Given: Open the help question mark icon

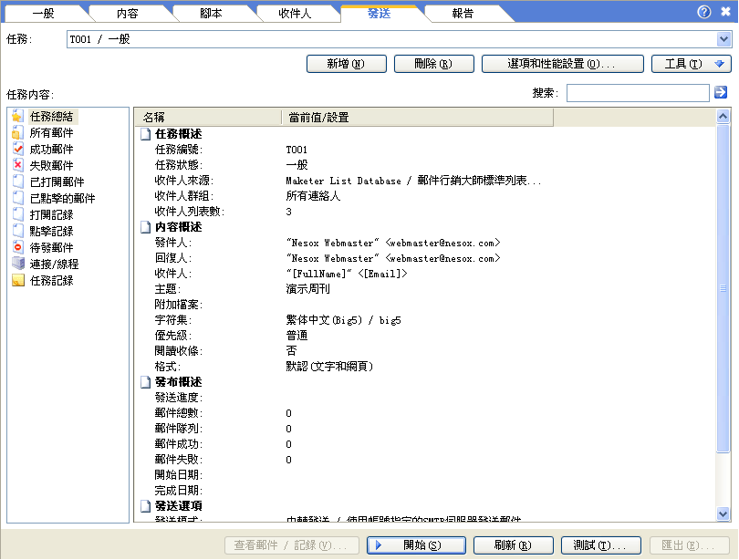Looking at the screenshot, I should tap(704, 12).
